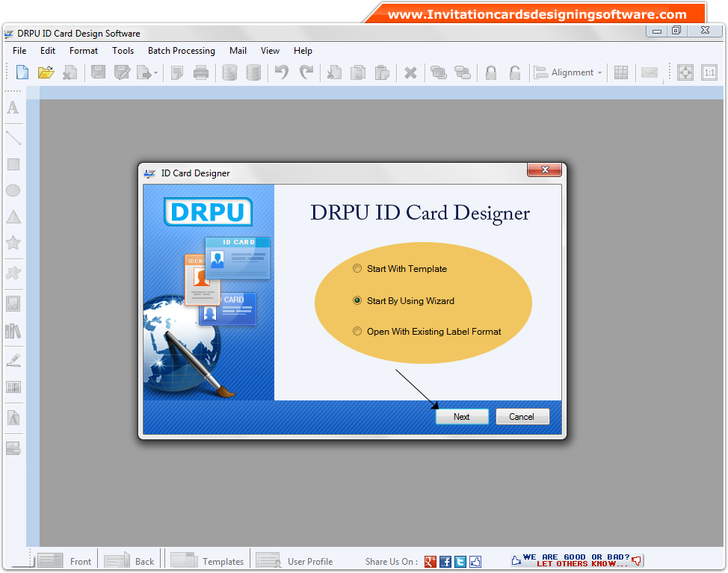Click the Undo arrow icon
Viewport: 728px width, 573px height.
281,72
